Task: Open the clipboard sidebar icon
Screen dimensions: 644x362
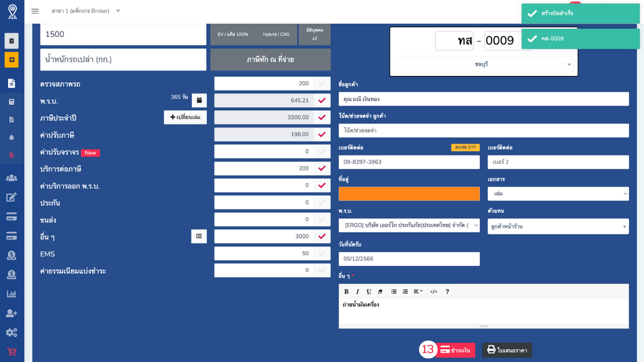Action: coord(12,41)
